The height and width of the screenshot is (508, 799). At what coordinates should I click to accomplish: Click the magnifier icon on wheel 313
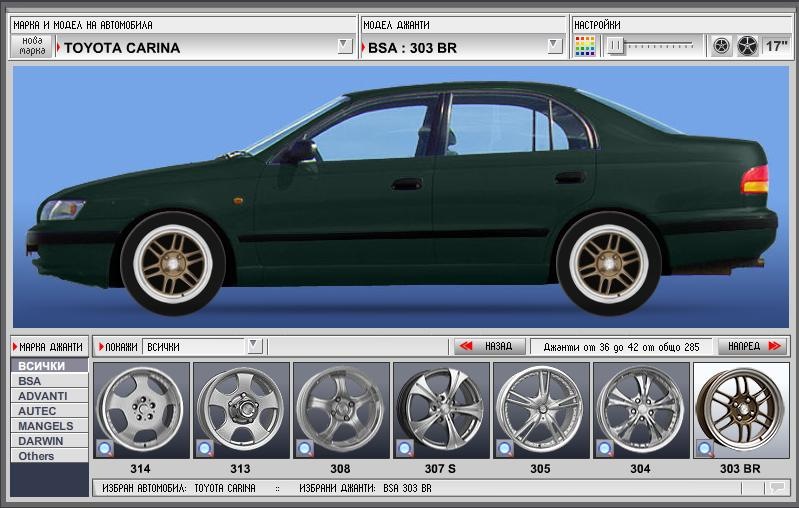(205, 448)
